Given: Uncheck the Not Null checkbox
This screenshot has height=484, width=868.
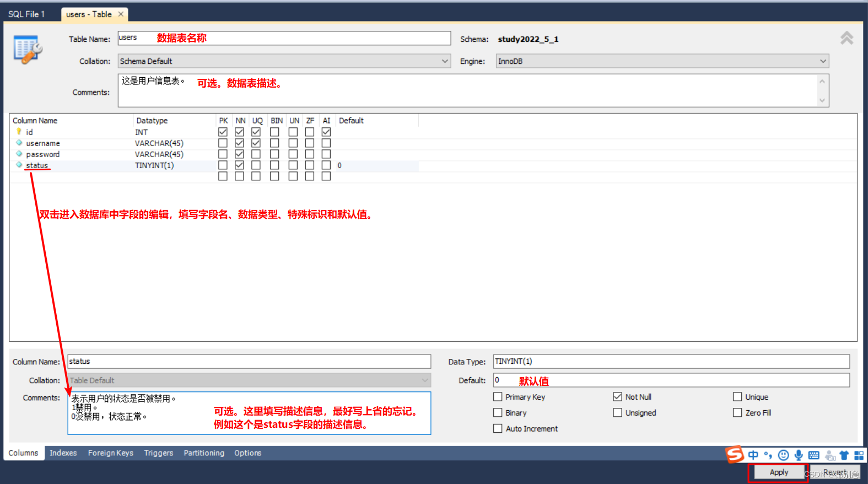Looking at the screenshot, I should click(617, 396).
